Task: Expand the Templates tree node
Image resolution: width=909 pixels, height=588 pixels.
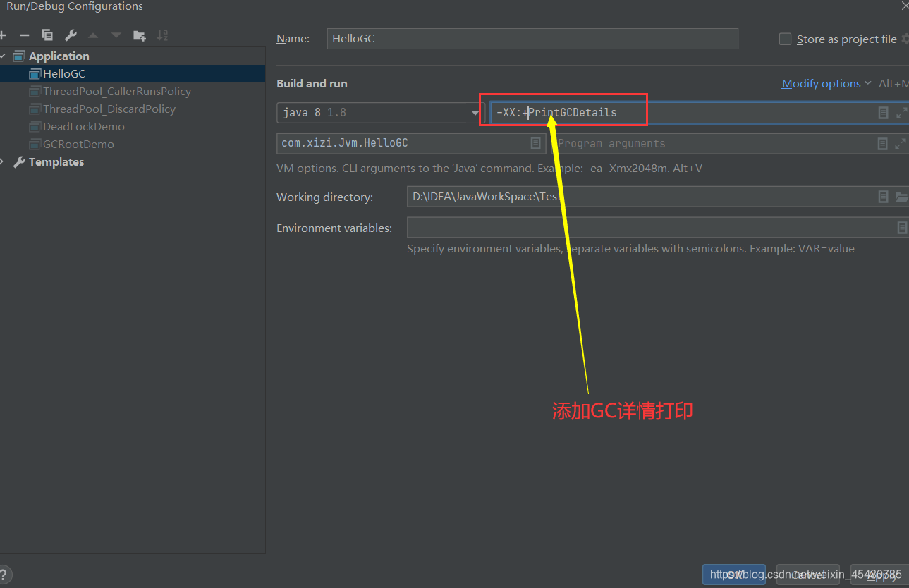Action: click(3, 162)
